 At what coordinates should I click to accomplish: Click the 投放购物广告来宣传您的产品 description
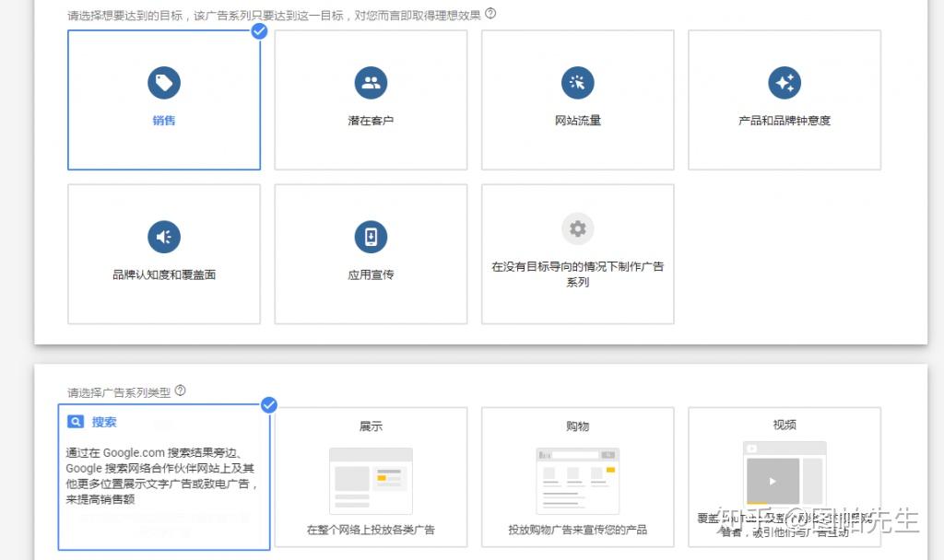pyautogui.click(x=577, y=530)
